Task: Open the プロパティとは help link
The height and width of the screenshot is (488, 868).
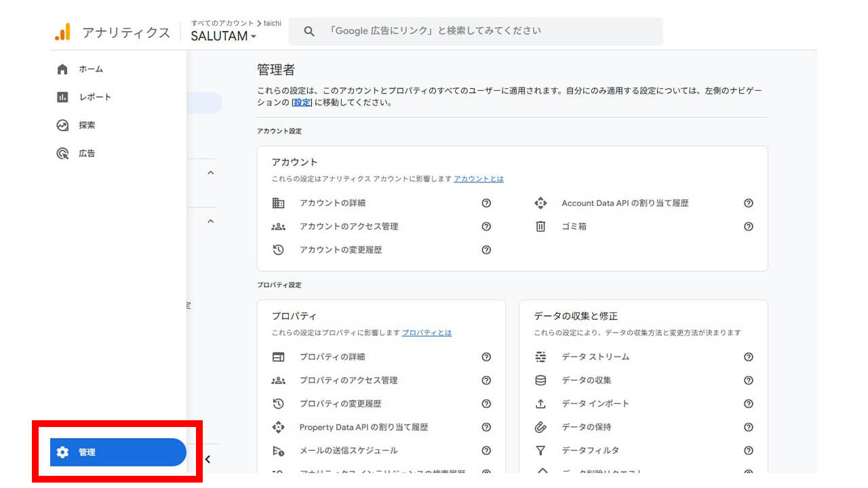Action: pyautogui.click(x=427, y=333)
